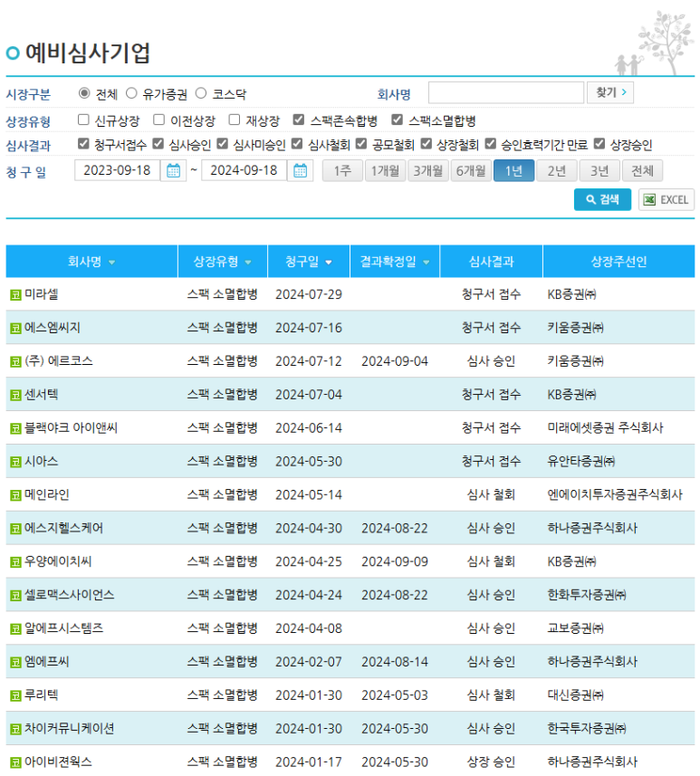Open company 셀로맥스사이언스 details
700x776 pixels.
[70, 595]
